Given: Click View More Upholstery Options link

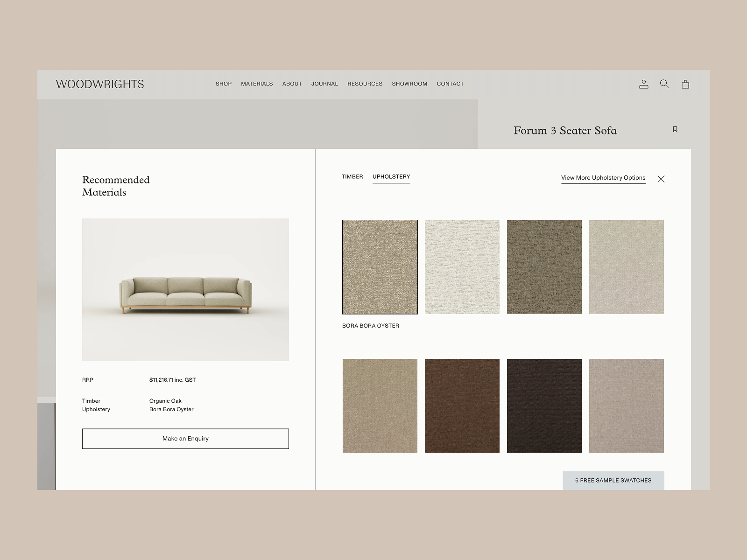Looking at the screenshot, I should coord(603,178).
